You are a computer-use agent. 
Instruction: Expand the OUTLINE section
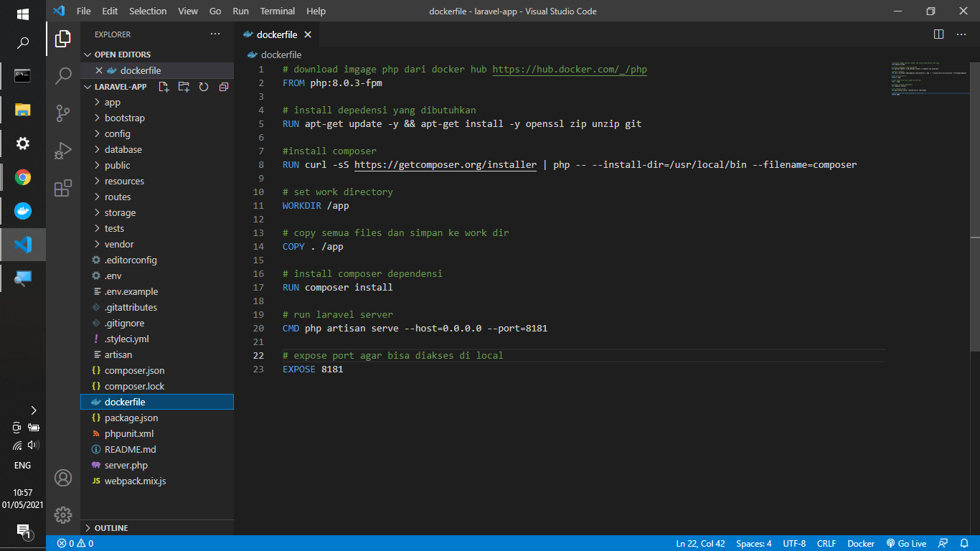tap(157, 528)
